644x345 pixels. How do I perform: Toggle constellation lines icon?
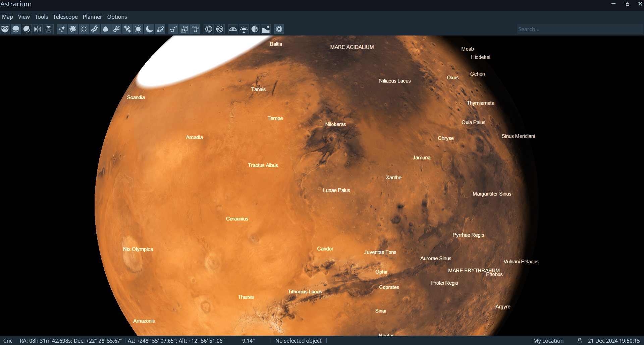point(173,29)
